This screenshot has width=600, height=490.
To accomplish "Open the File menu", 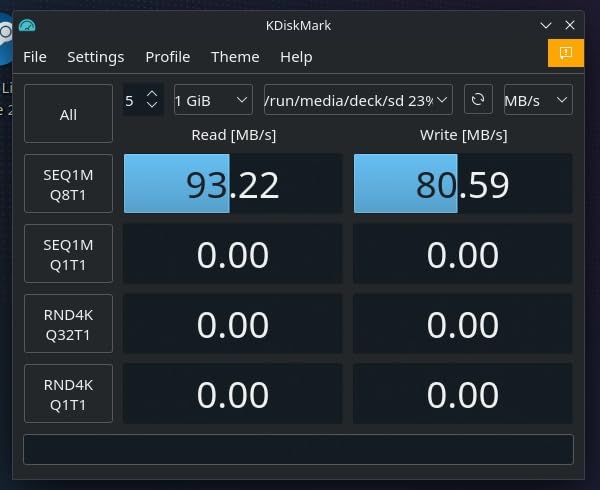I will pos(35,57).
